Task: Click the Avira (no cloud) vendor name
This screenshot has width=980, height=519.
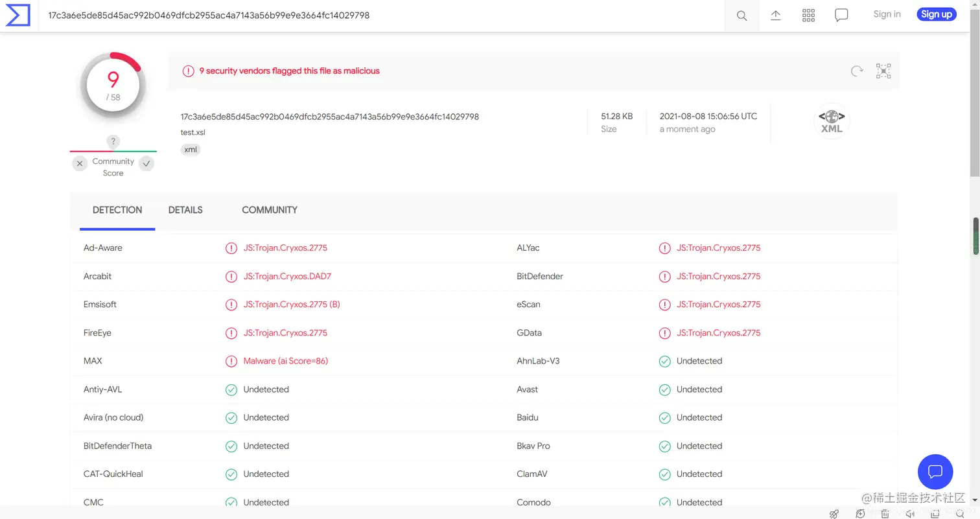Action: [113, 418]
